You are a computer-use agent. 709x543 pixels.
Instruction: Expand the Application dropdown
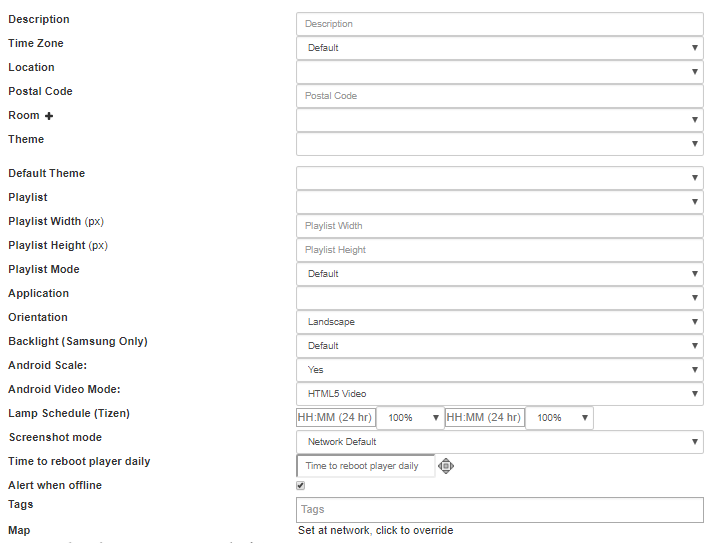click(500, 298)
